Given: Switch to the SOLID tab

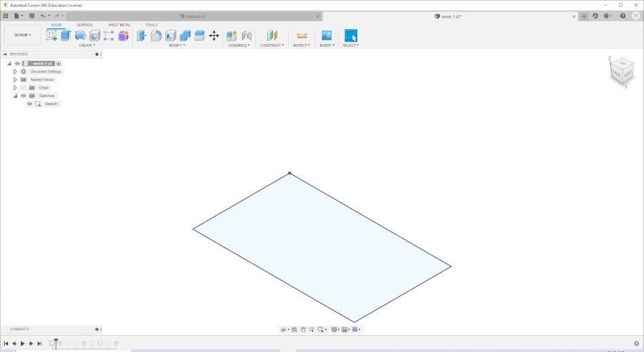Looking at the screenshot, I should (56, 25).
